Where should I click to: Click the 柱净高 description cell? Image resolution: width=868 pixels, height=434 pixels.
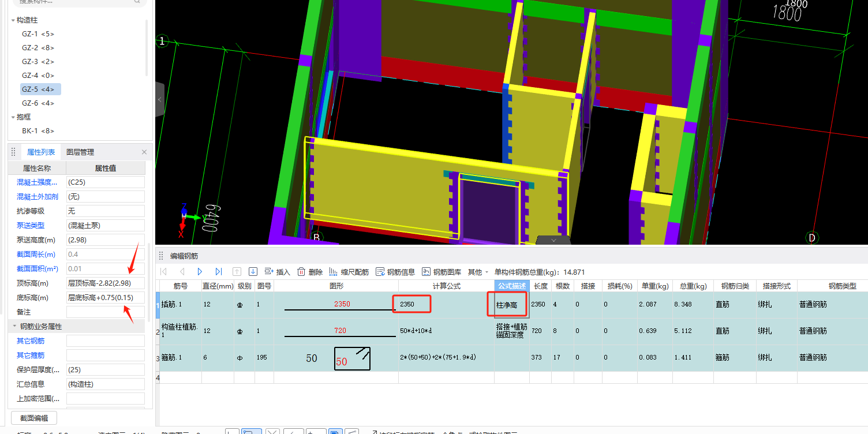coord(512,305)
